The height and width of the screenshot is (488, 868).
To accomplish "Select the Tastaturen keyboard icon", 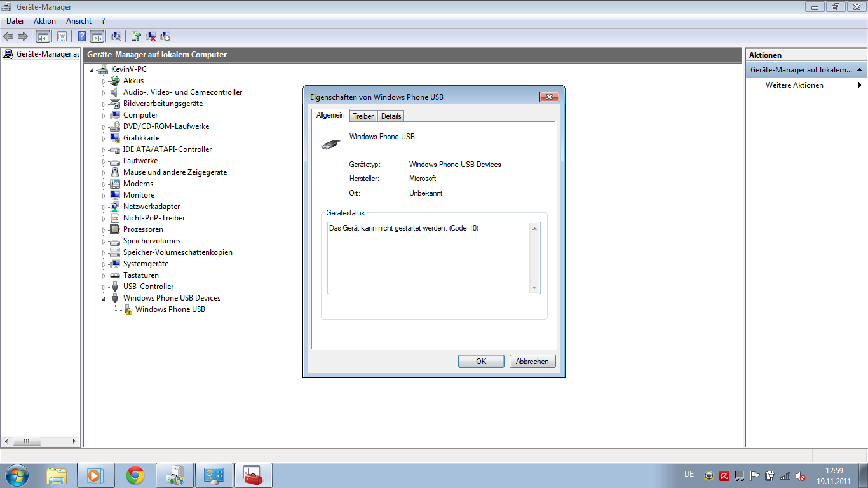I will point(114,275).
